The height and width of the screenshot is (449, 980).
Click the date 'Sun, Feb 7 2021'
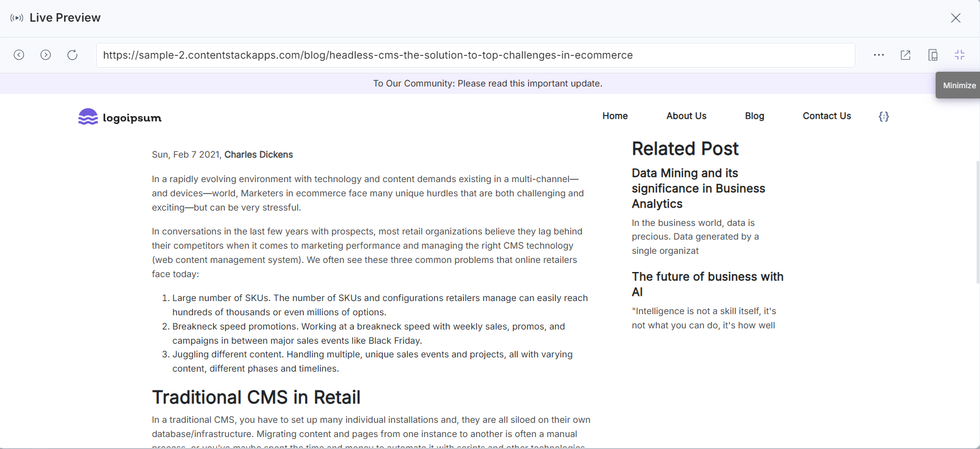tap(185, 155)
